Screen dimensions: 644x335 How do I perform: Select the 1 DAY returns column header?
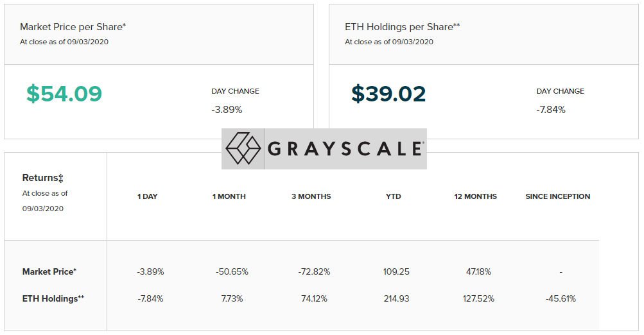(148, 196)
